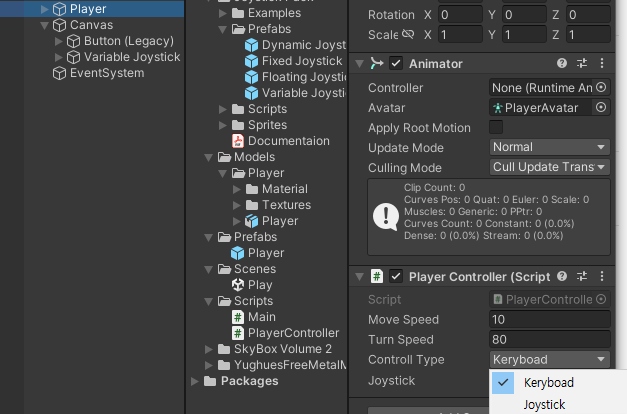Expand the Button (Legacy) arrow
Viewport: 627px width, 414px height.
click(x=58, y=41)
